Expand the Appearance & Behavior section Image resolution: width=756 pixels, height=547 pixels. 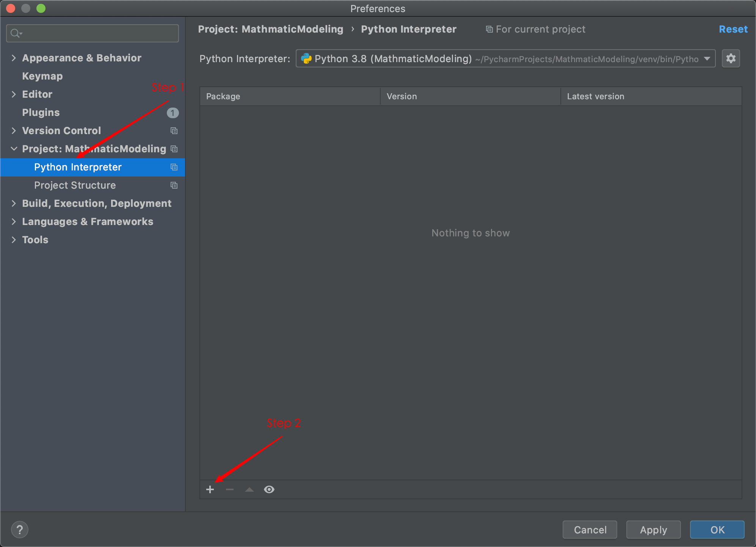click(x=14, y=58)
